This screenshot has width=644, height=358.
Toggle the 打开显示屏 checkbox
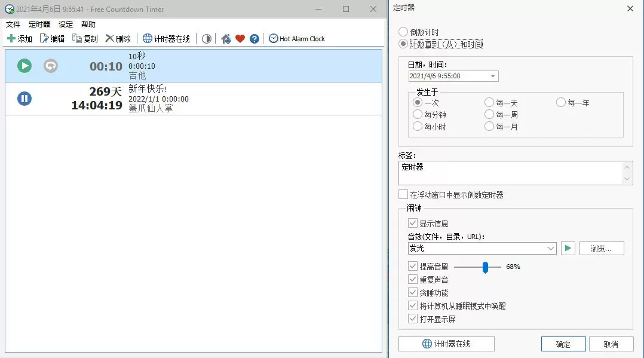[413, 319]
